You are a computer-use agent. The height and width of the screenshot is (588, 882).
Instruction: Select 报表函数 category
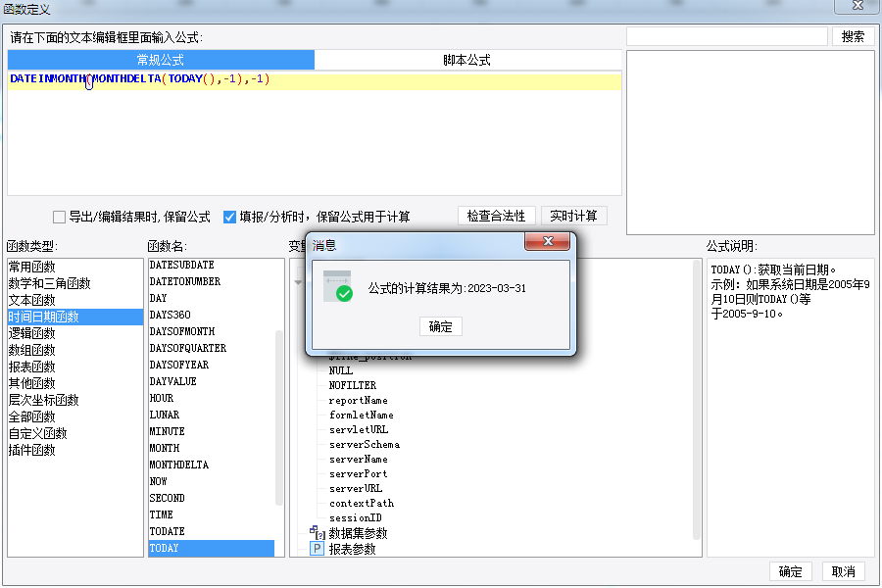[x=75, y=367]
